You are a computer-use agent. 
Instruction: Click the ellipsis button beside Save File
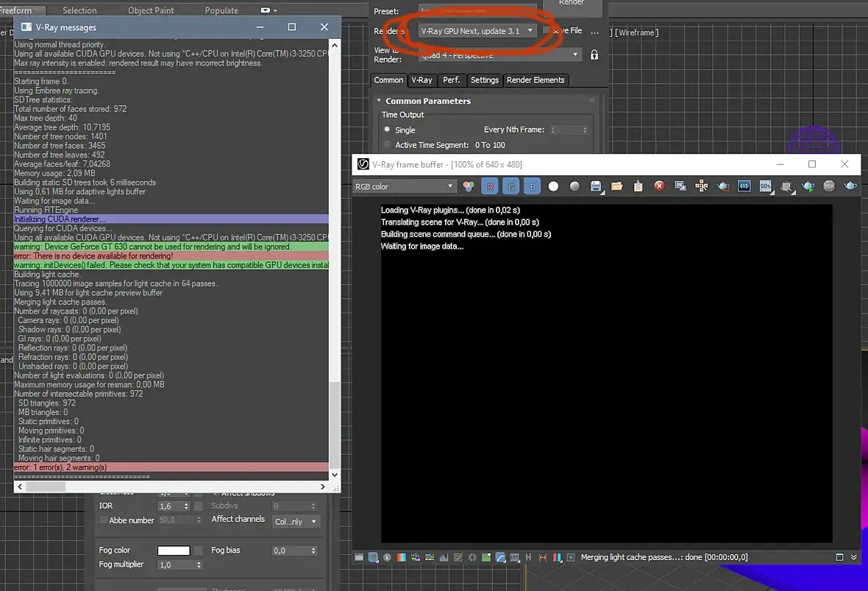coord(594,32)
